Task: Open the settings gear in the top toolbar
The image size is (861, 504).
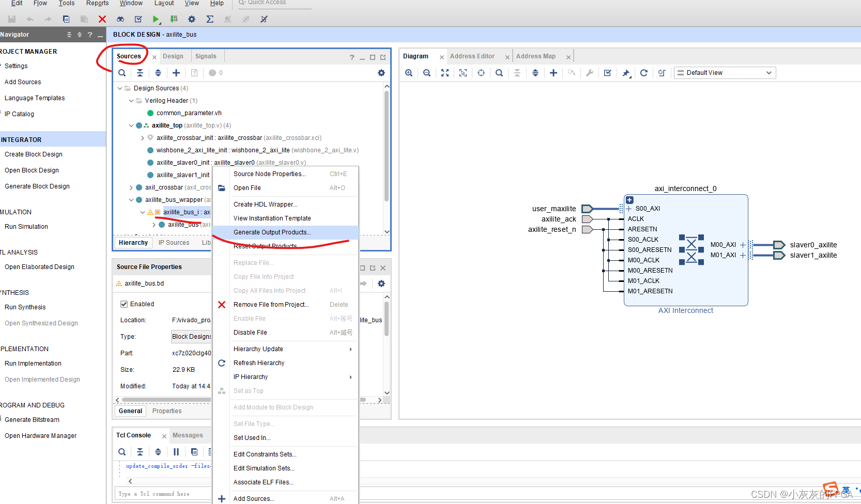Action: pyautogui.click(x=192, y=19)
